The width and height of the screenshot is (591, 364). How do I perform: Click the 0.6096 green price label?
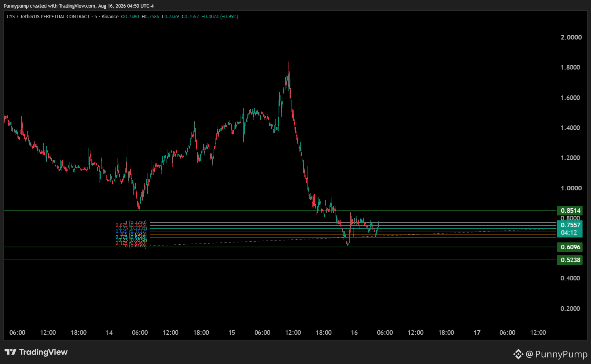pos(570,247)
